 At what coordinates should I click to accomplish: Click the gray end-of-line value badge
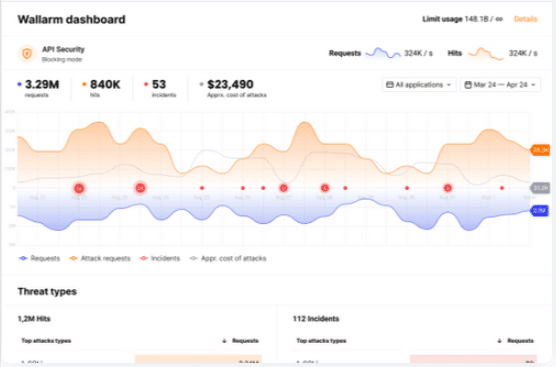pos(540,188)
